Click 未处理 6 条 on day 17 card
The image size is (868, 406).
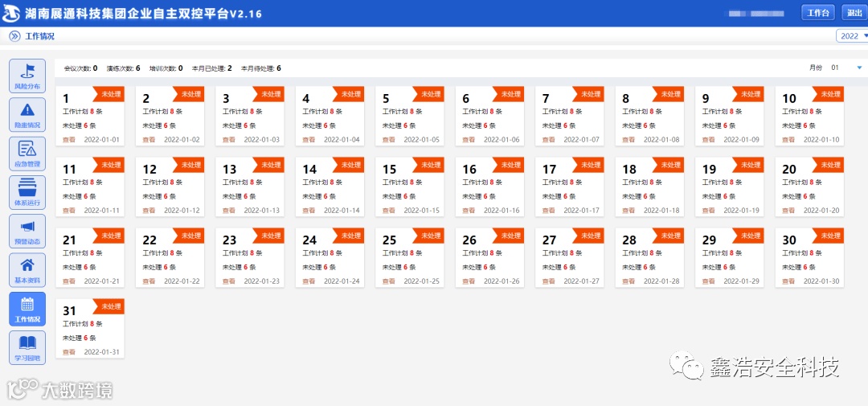point(559,196)
